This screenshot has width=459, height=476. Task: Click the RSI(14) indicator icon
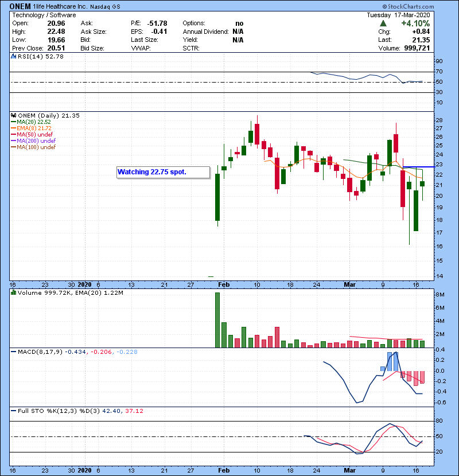click(13, 56)
